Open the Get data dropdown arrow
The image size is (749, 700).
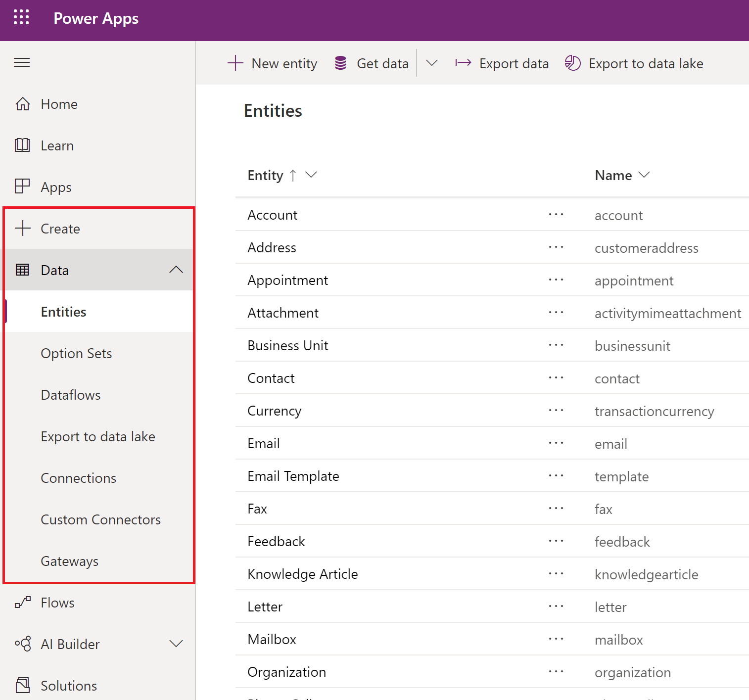(x=432, y=63)
